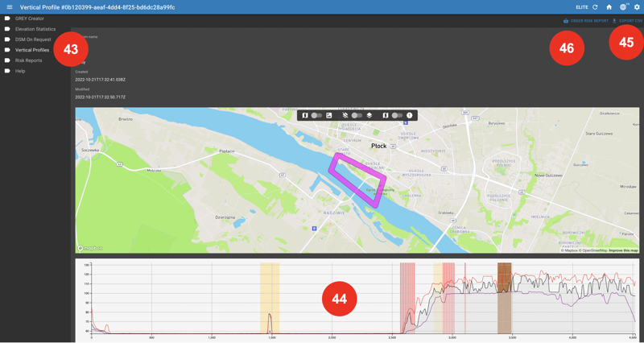The width and height of the screenshot is (644, 343).
Task: Open the language globe selector (EN)
Action: click(x=623, y=7)
